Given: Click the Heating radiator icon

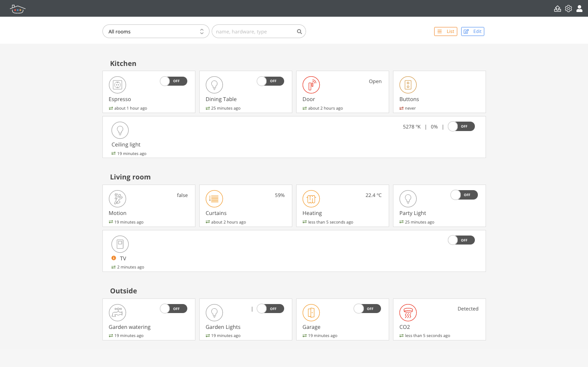Looking at the screenshot, I should 311,199.
